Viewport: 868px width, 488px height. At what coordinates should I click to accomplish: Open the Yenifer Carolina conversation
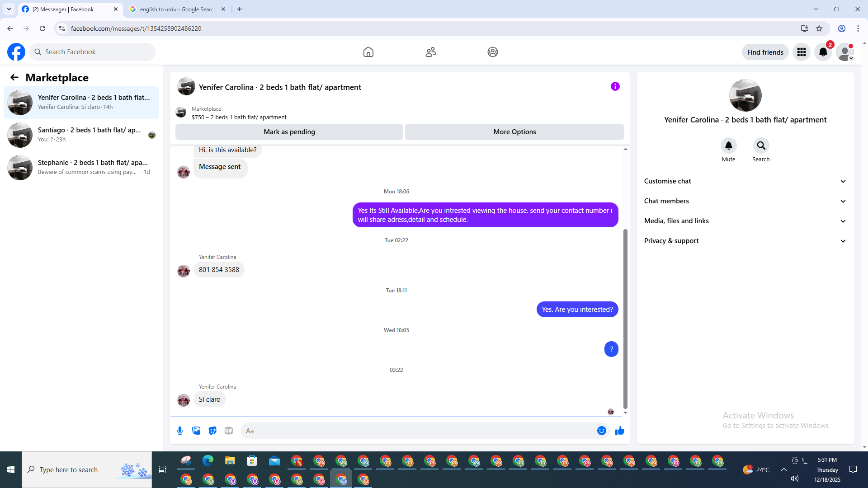click(x=81, y=103)
